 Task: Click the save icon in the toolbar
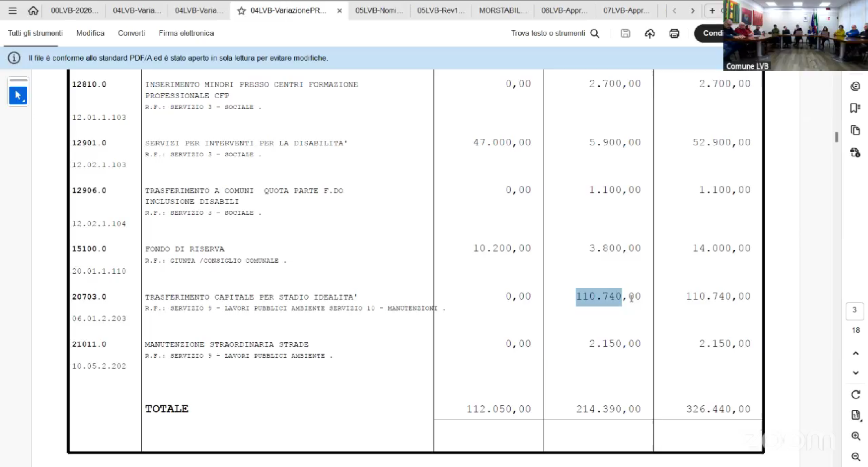pos(625,33)
